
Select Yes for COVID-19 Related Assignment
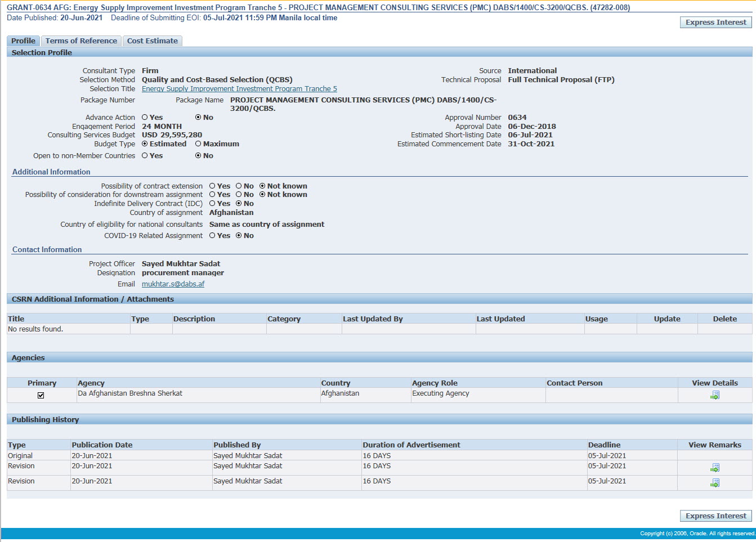(212, 236)
